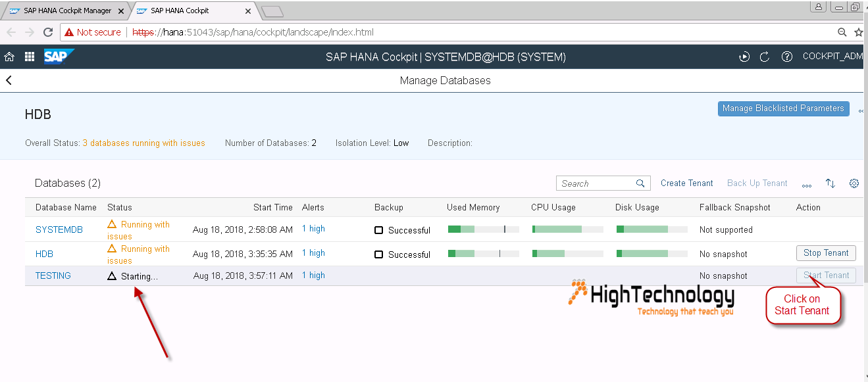Click HDB CPU Usage bar
The image size is (868, 382).
[568, 253]
